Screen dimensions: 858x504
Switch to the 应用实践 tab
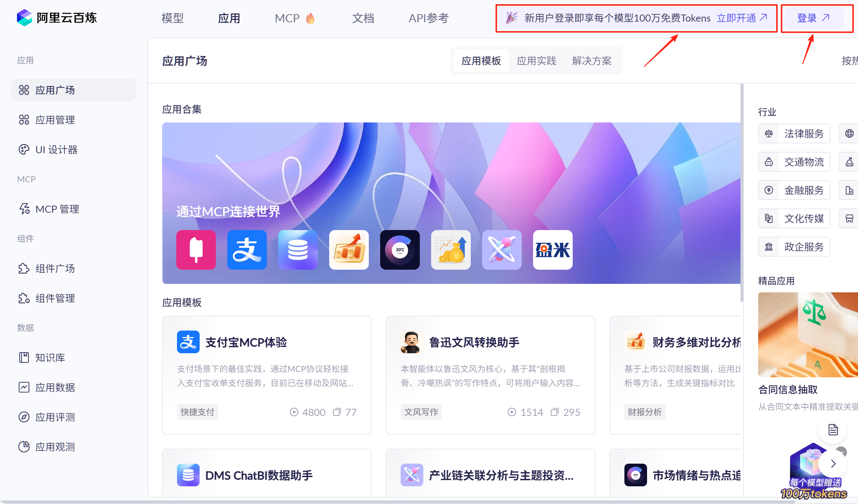pos(537,61)
